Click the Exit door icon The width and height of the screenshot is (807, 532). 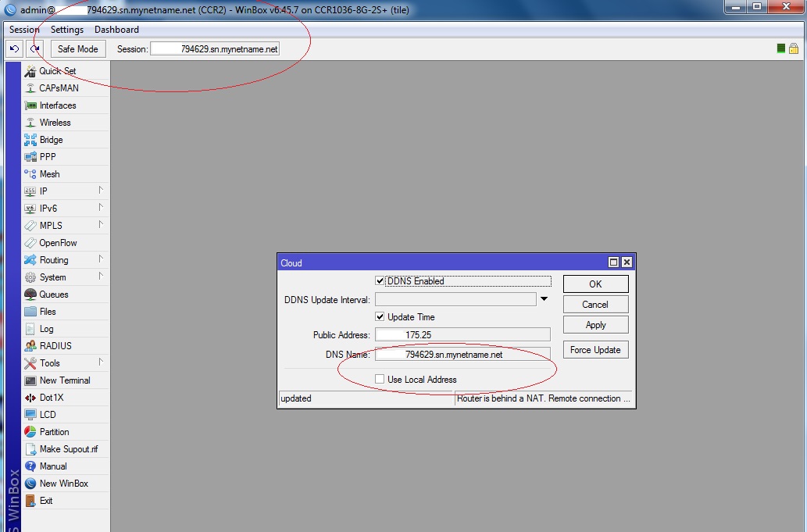click(x=30, y=501)
